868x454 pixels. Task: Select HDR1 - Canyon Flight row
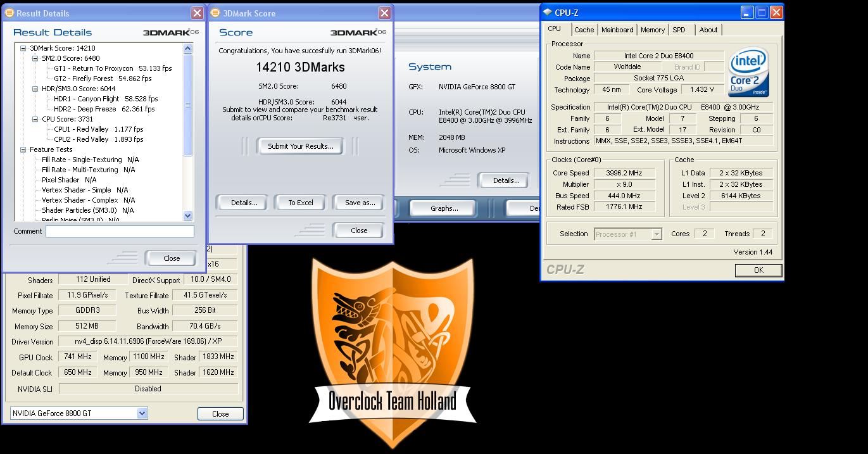tap(106, 99)
